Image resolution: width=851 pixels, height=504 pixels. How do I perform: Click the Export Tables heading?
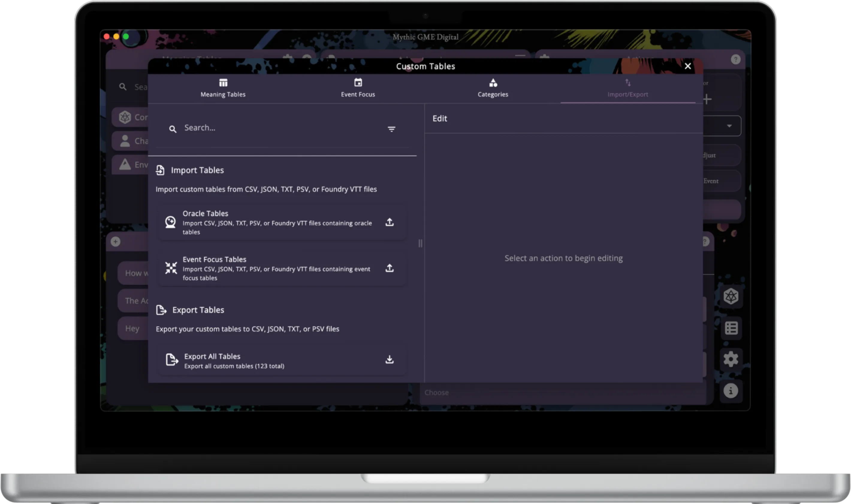pyautogui.click(x=198, y=310)
